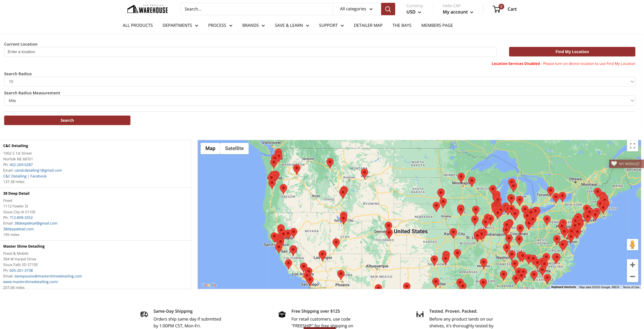Click the Street View pegman icon
644x329 pixels.
tap(632, 244)
